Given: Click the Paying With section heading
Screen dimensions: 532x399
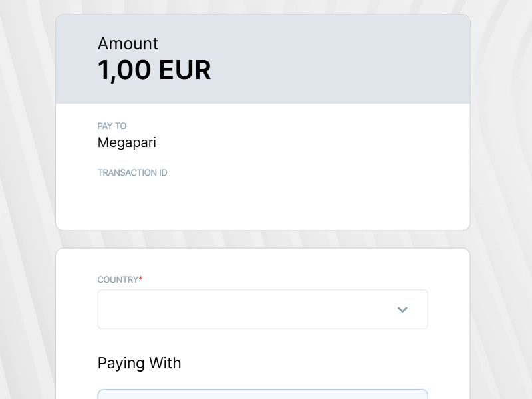Looking at the screenshot, I should pos(139,363).
